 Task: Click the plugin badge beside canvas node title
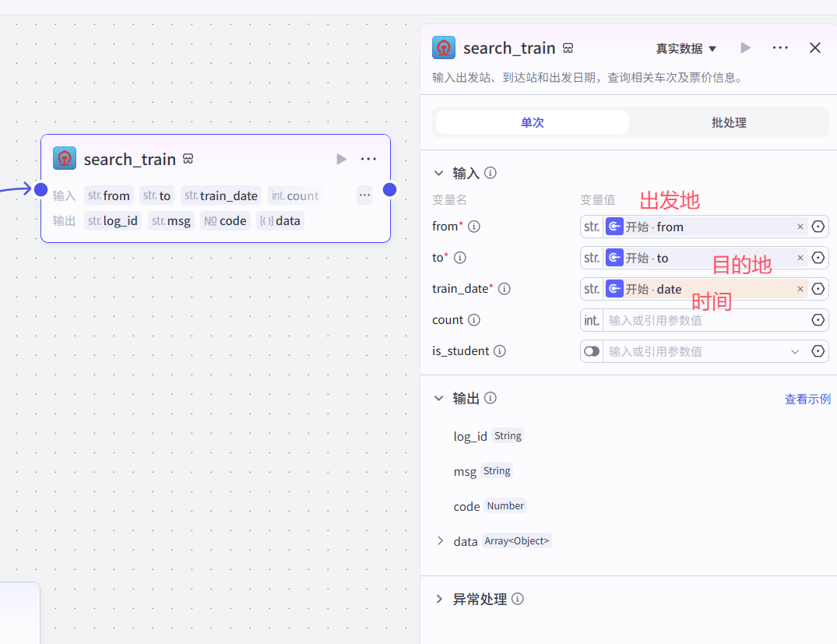[188, 159]
